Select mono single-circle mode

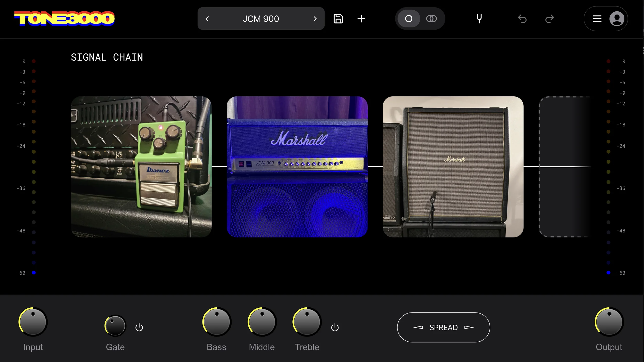point(409,19)
